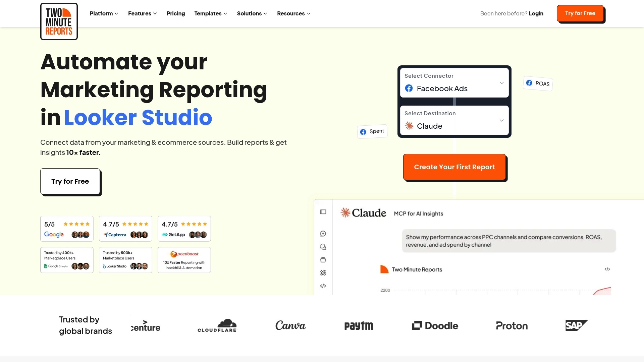
Task: Click the Looker Studio headline text
Action: tap(138, 117)
